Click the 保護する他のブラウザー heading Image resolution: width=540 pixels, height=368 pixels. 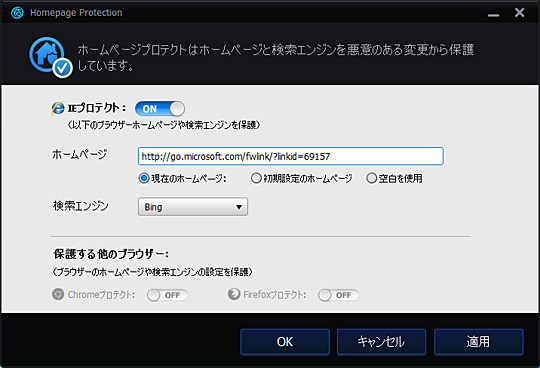(x=111, y=254)
